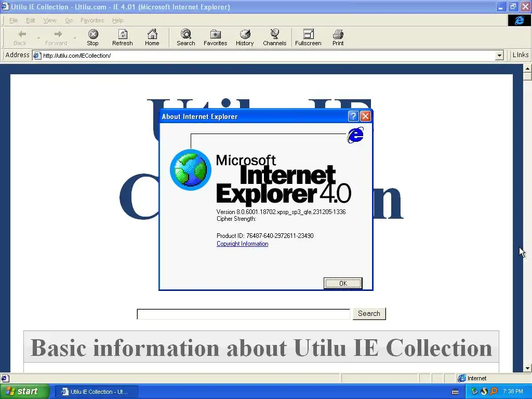The image size is (532, 399).
Task: Open the Help menu
Action: click(x=118, y=20)
